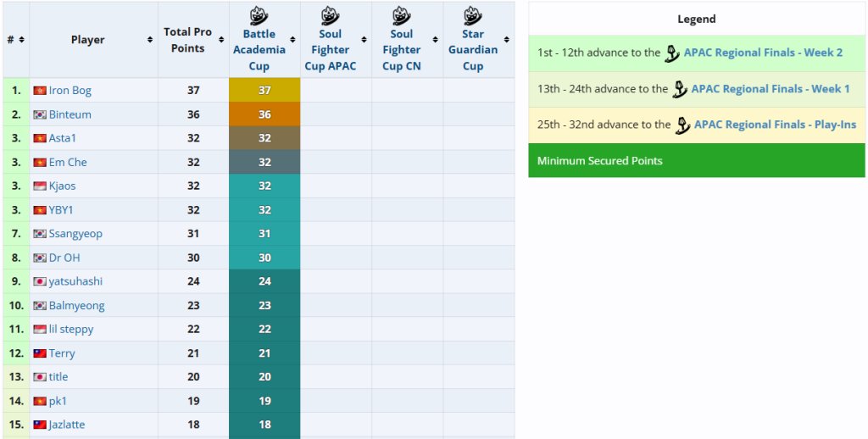Click the icon beside Regional Finals Week 1
This screenshot has width=868, height=439.
pos(680,88)
